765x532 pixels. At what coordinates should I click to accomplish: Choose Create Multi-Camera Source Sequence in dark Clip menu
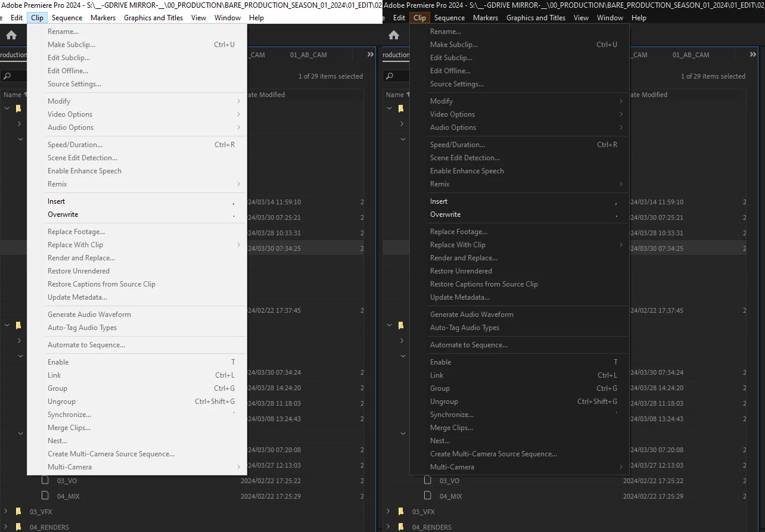(x=519, y=454)
